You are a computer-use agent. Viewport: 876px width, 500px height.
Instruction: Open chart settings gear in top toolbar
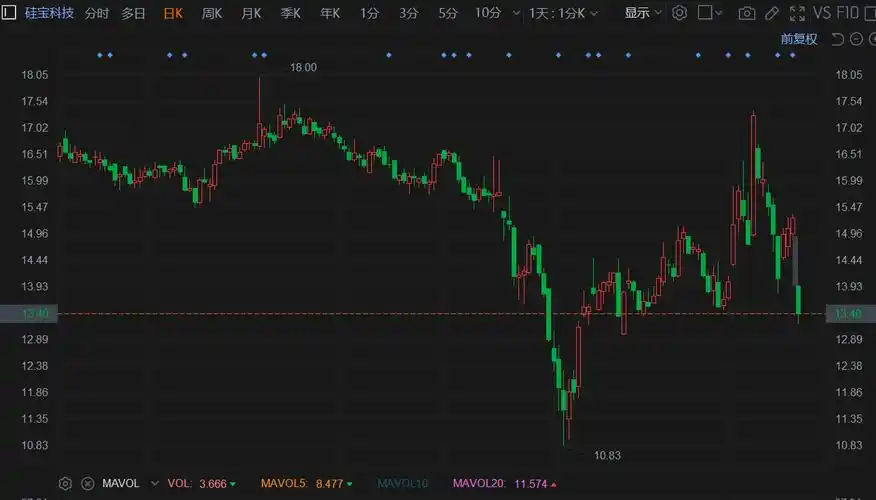679,13
